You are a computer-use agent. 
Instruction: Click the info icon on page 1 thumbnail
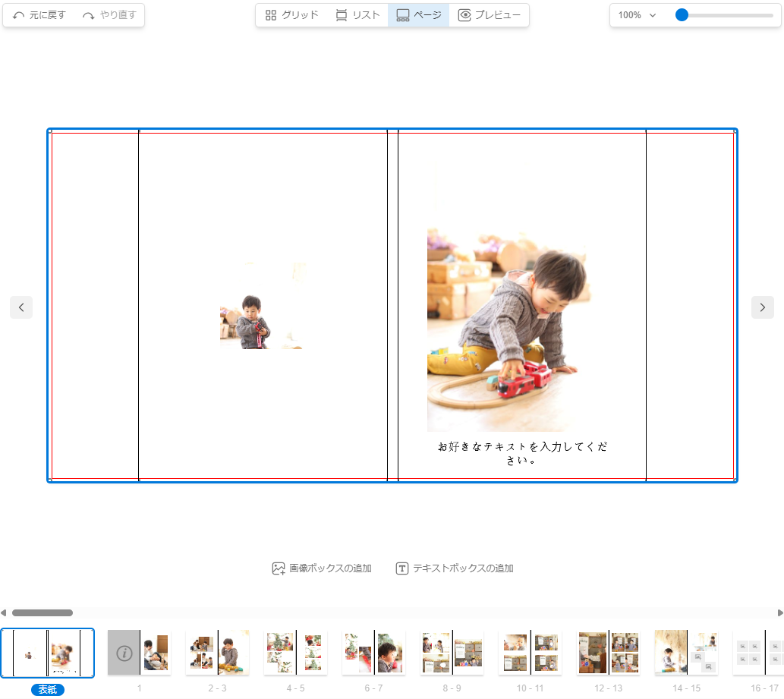[124, 653]
